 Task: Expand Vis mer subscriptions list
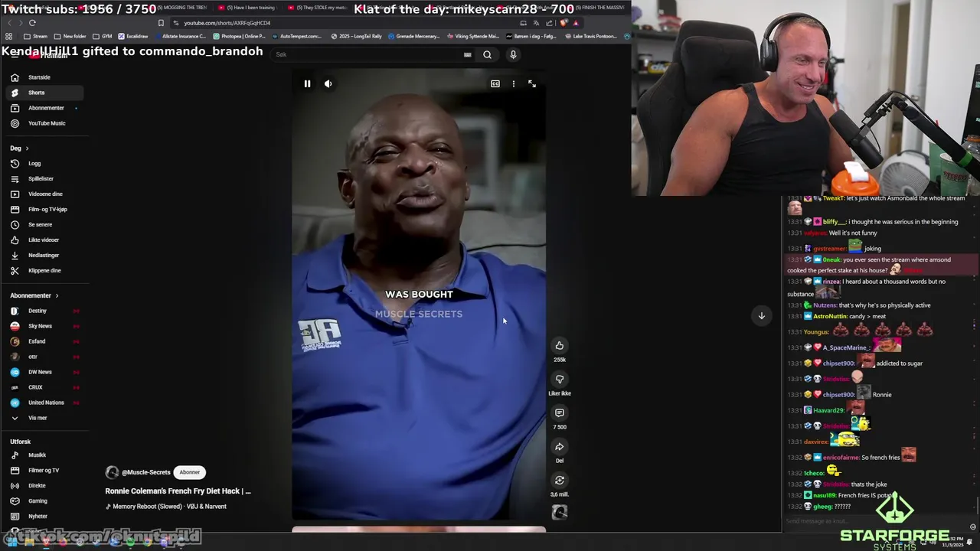click(45, 418)
